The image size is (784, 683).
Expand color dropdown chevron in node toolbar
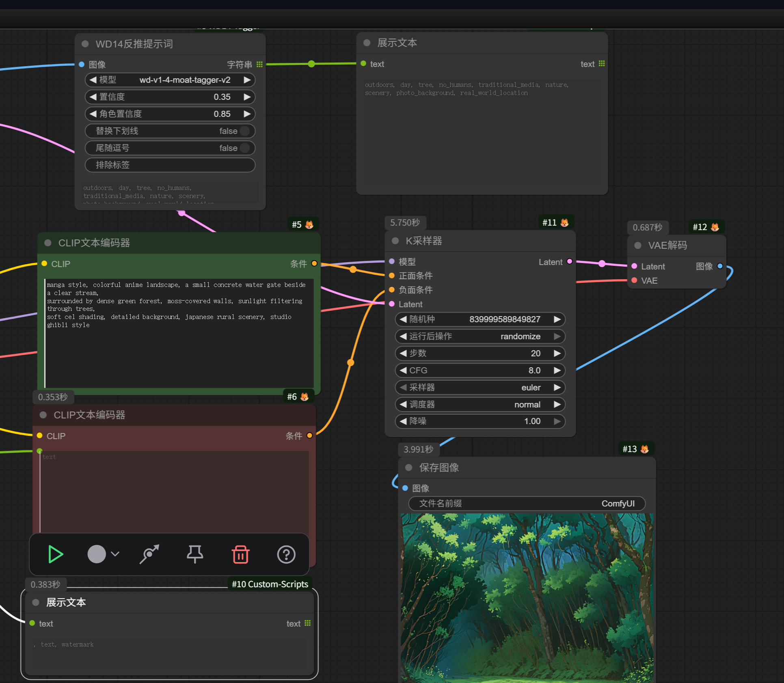coord(115,554)
